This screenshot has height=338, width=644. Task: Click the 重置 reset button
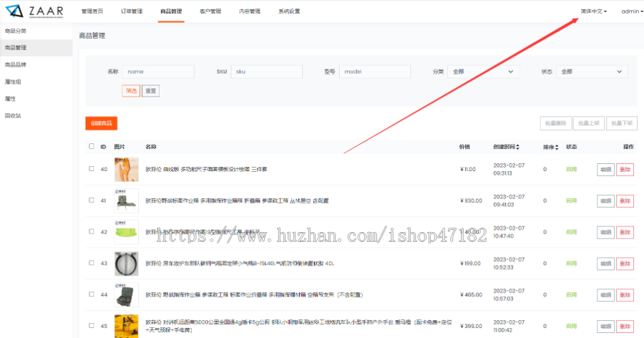click(x=151, y=91)
